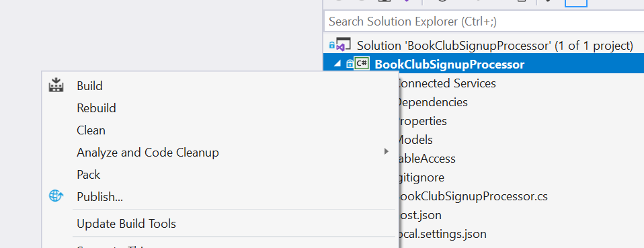Select the Connected Services node

[x=447, y=83]
